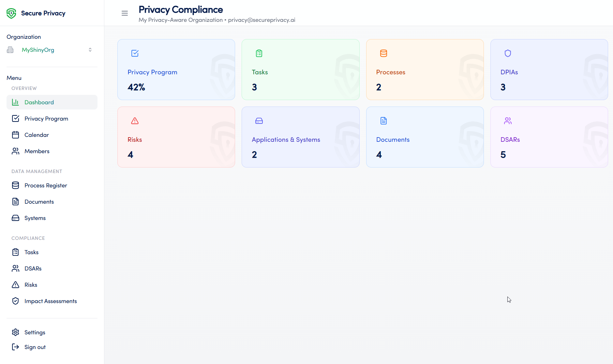Click the Risks warning triangle icon
This screenshot has height=364, width=613.
pyautogui.click(x=16, y=284)
